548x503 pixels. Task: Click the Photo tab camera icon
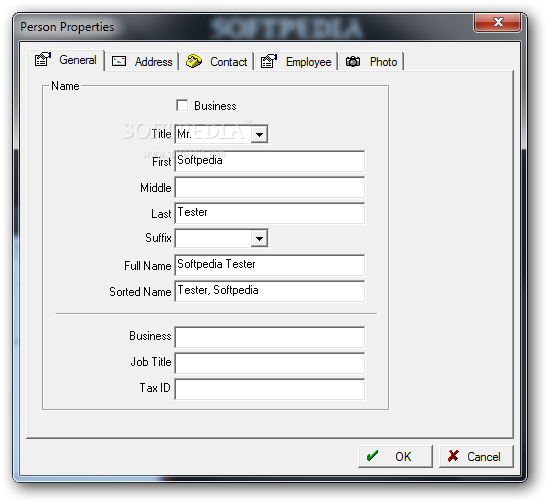tap(353, 62)
